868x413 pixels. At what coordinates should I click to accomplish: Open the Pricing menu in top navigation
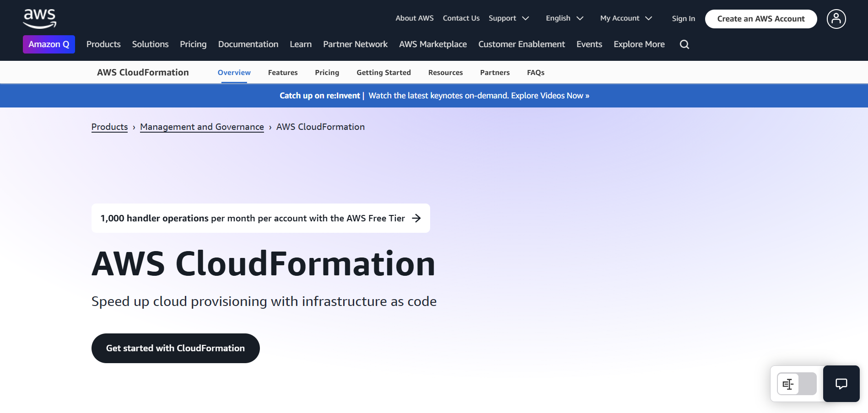point(193,44)
